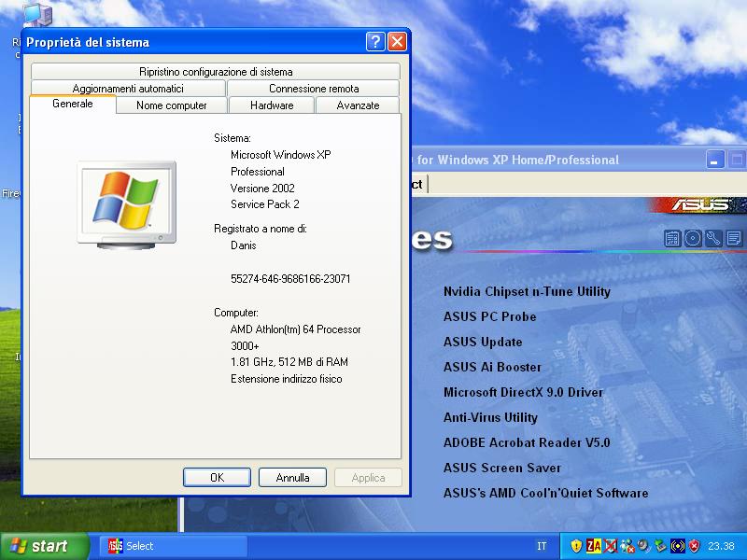The image size is (747, 560).
Task: Click the IT language indicator on taskbar
Action: [x=542, y=546]
